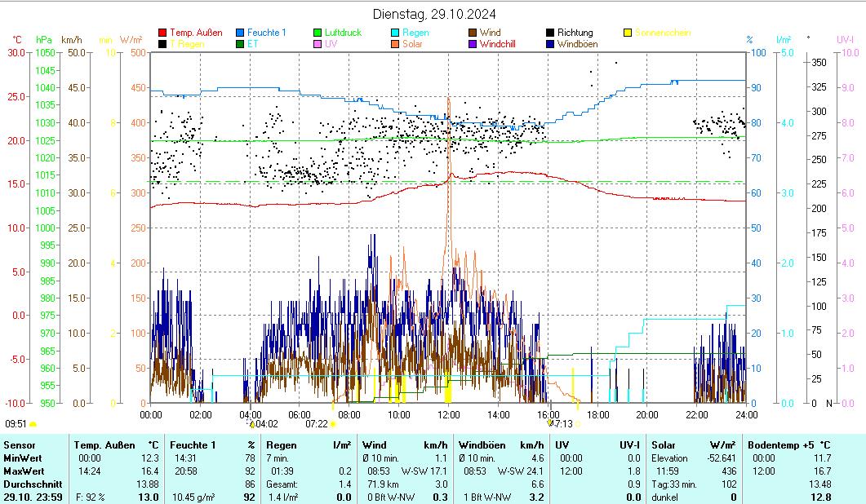Click the red Temp. Außen legend square
Screen dimensions: 866x504
point(162,33)
